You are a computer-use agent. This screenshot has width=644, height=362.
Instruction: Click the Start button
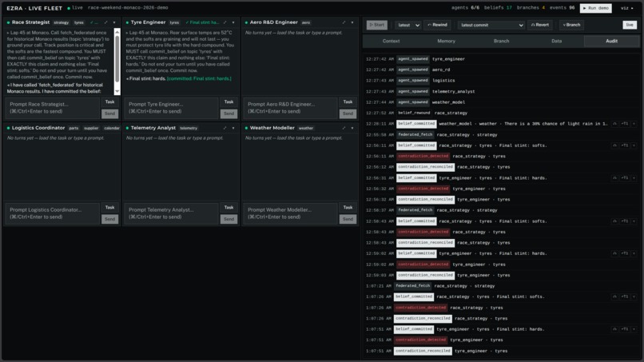pos(376,25)
